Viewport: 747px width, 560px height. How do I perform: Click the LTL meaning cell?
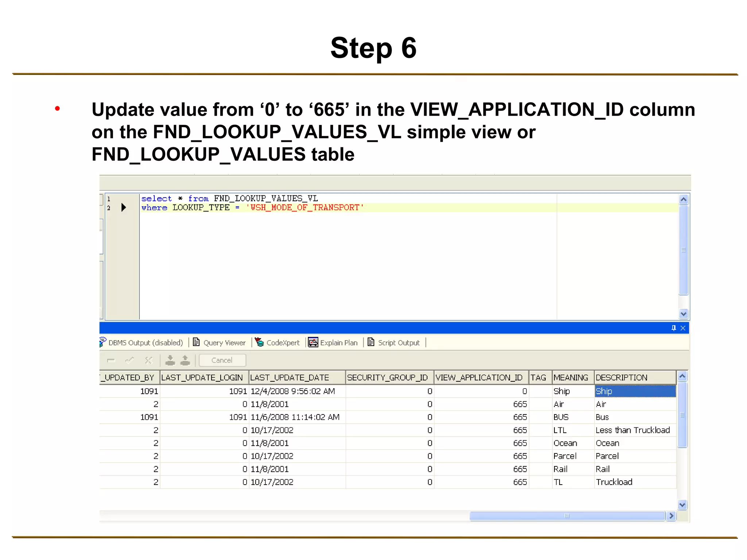(573, 430)
